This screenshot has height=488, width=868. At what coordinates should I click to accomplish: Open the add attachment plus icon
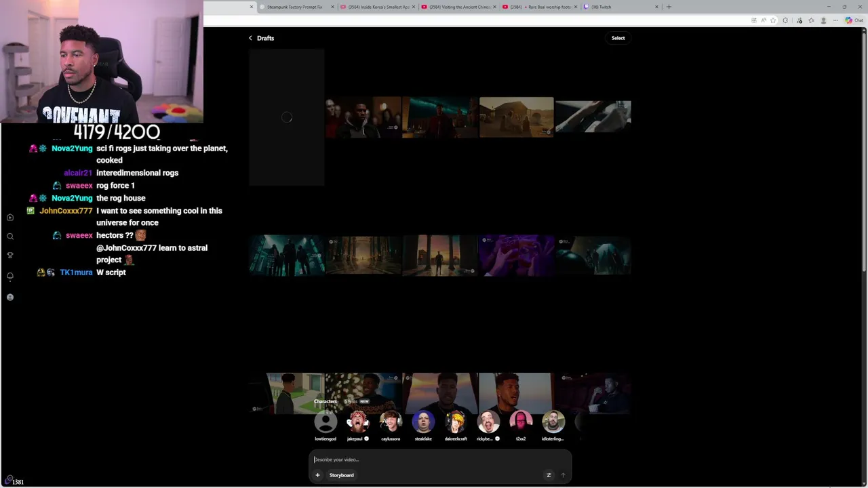(317, 475)
